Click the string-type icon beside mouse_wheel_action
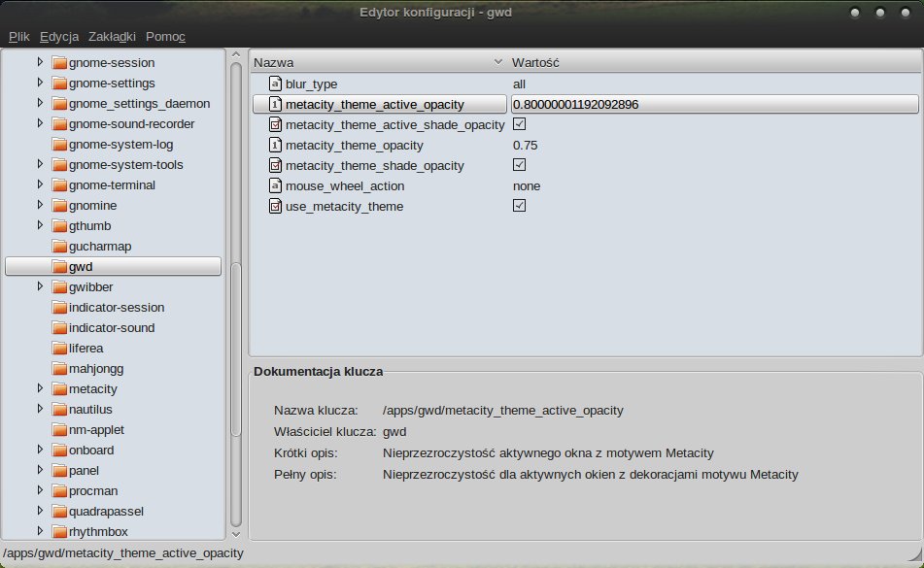 275,186
